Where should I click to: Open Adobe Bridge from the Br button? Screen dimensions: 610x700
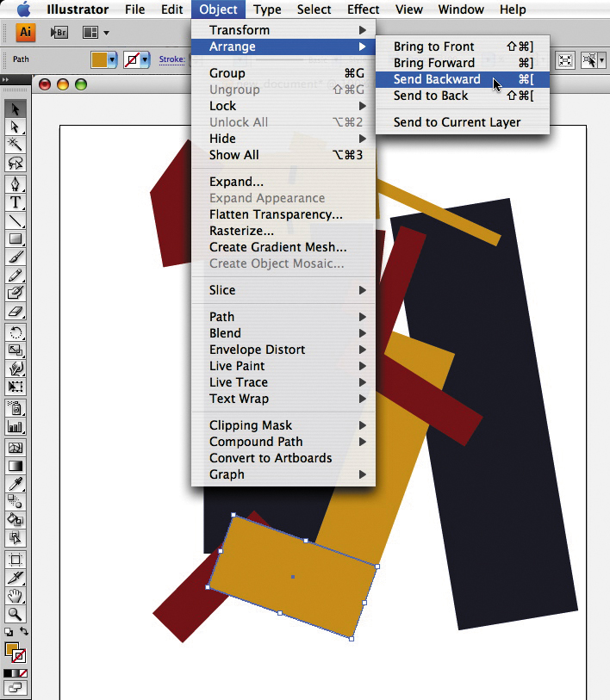tap(59, 33)
